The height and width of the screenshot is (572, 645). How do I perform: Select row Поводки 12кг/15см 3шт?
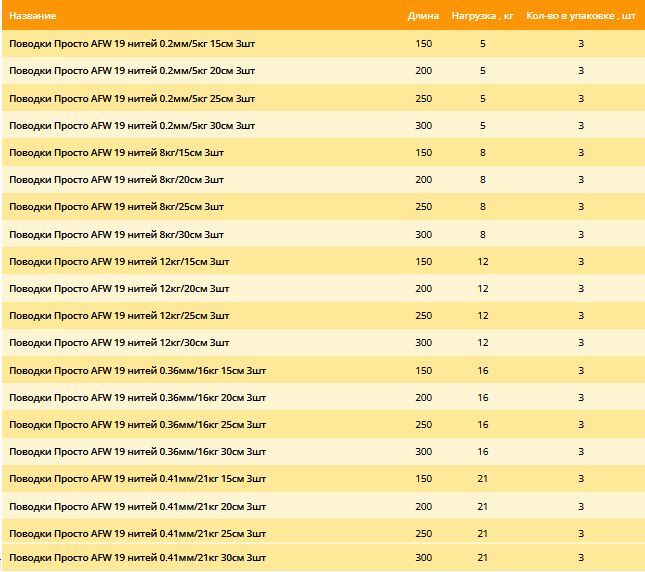pos(323,262)
